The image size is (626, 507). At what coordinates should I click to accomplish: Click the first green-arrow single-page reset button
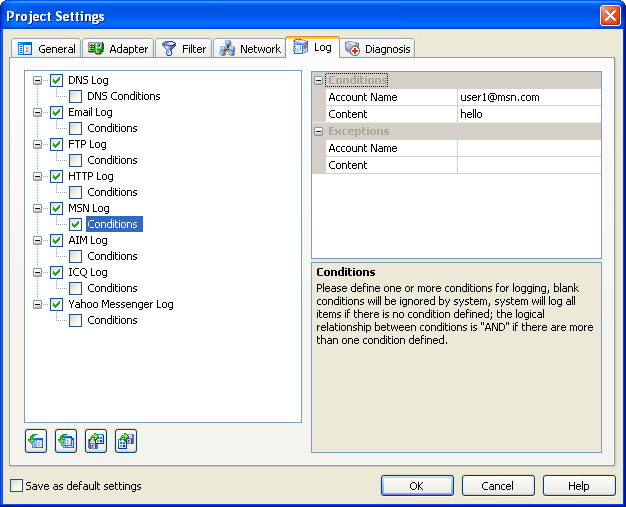point(36,441)
